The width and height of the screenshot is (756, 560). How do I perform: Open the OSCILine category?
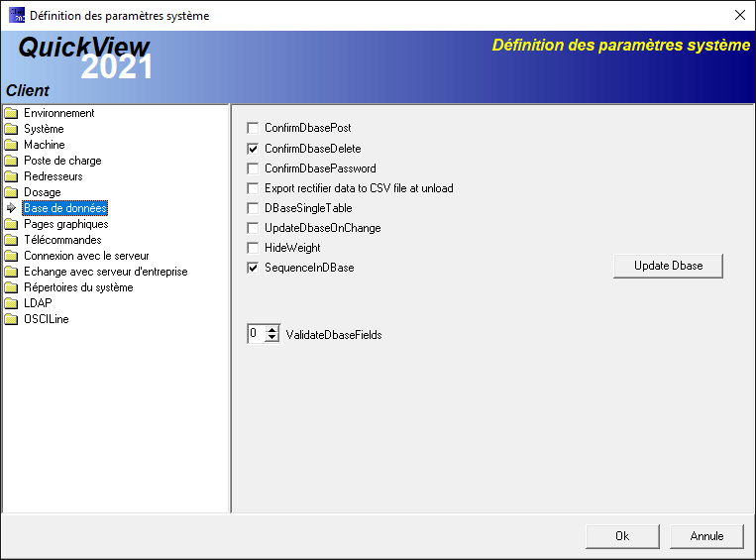point(47,319)
